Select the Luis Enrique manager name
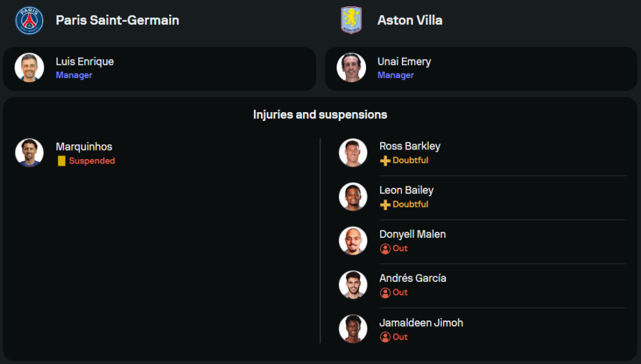Image resolution: width=641 pixels, height=364 pixels. (x=85, y=62)
